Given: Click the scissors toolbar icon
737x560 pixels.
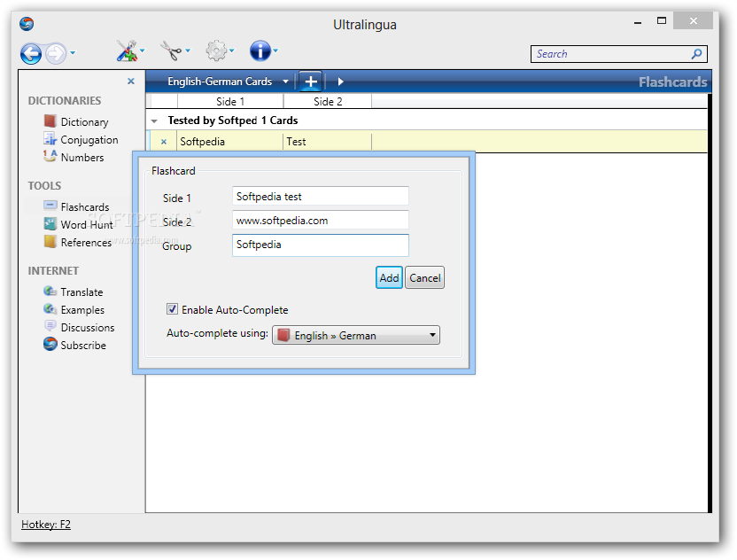Looking at the screenshot, I should [171, 51].
